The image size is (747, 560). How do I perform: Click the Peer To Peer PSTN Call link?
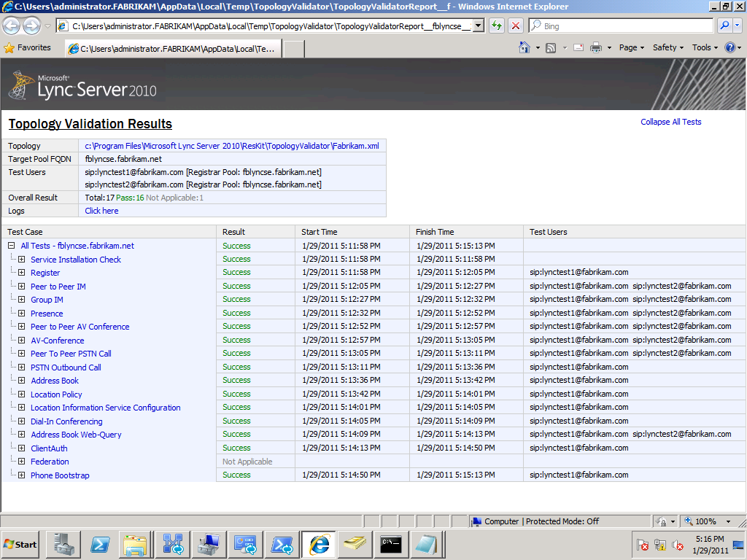tap(71, 354)
